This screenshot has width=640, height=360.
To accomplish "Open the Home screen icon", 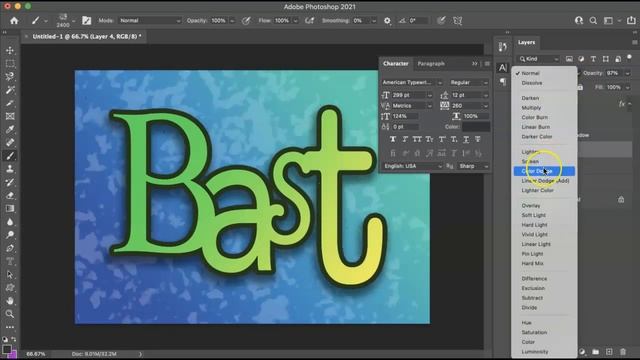I will click(14, 20).
